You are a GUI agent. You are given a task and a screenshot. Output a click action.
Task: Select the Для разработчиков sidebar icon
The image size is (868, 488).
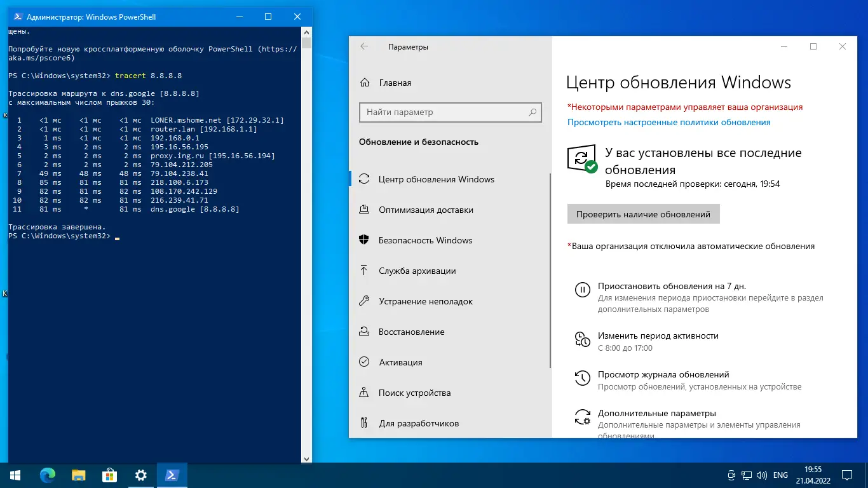364,423
